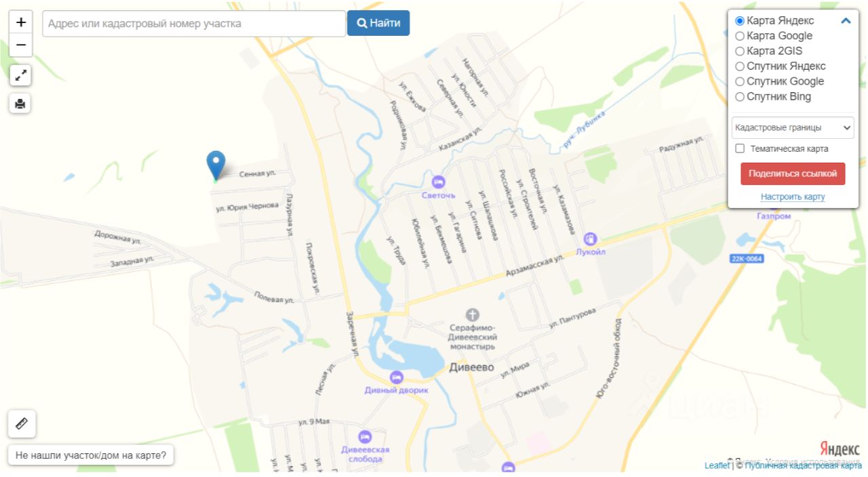This screenshot has width=868, height=477.
Task: Select the Карта Google radio option
Action: (x=740, y=36)
